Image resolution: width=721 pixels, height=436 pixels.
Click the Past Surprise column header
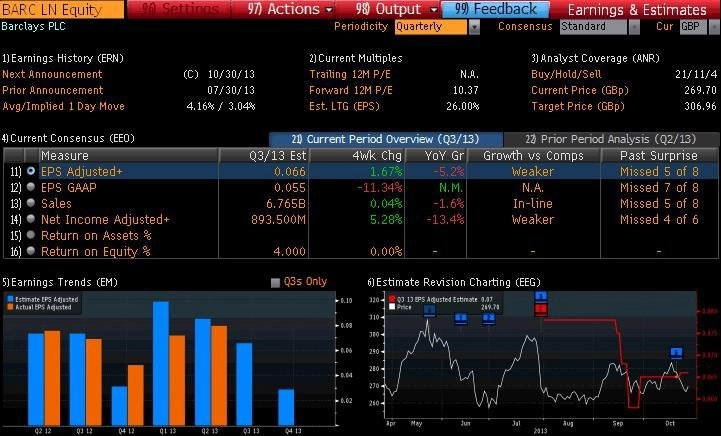pyautogui.click(x=659, y=155)
